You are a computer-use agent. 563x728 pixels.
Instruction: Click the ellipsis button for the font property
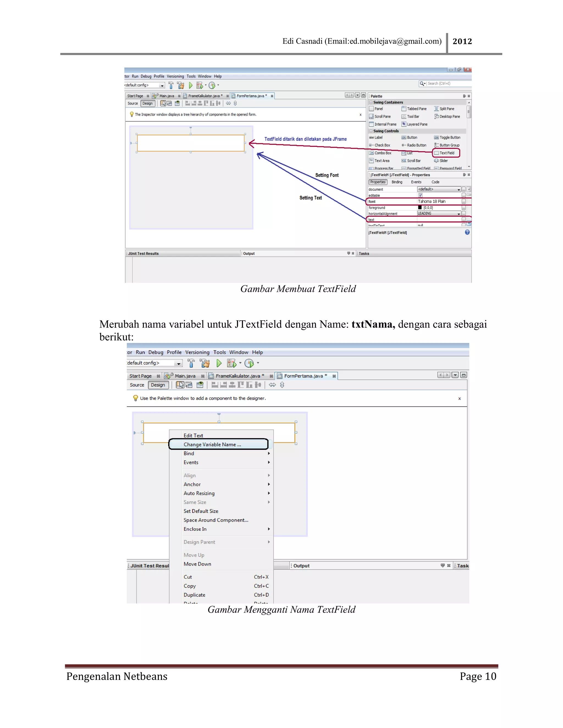pyautogui.click(x=463, y=202)
